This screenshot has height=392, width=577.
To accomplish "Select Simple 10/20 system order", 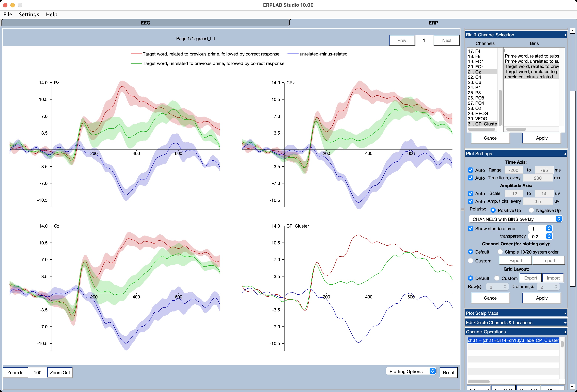I will point(500,252).
